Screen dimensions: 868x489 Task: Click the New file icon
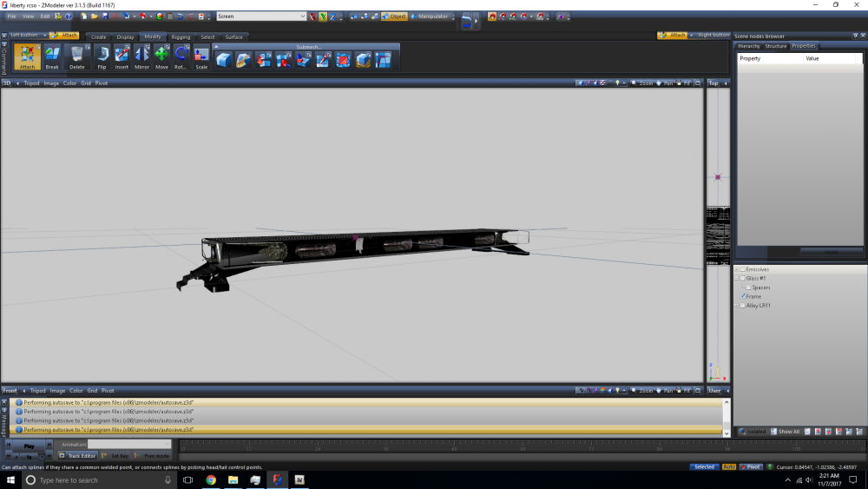pos(84,17)
